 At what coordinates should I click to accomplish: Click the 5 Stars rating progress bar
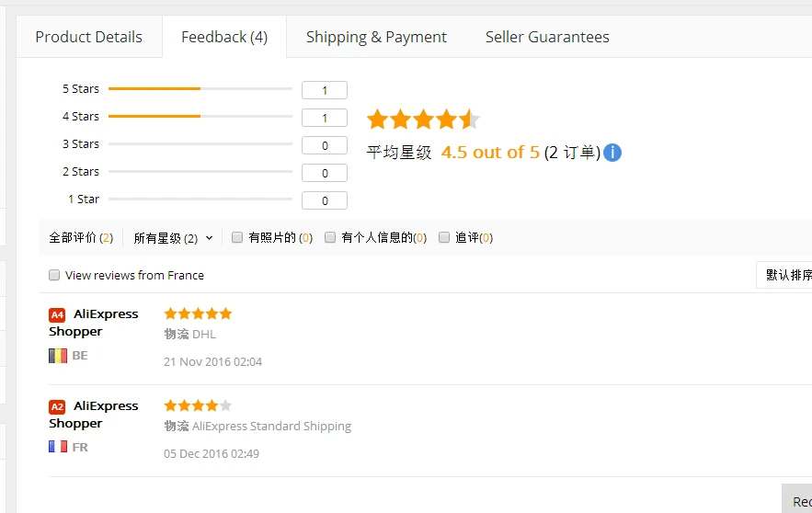point(200,88)
